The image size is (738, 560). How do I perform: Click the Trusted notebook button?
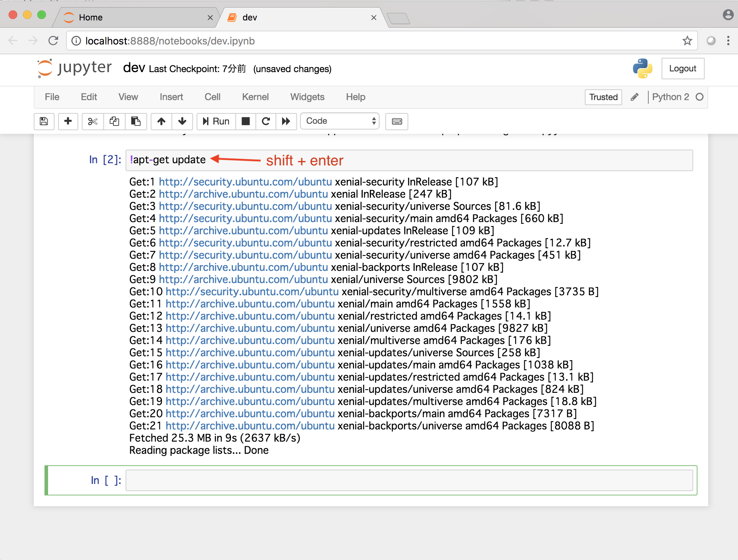[x=603, y=97]
